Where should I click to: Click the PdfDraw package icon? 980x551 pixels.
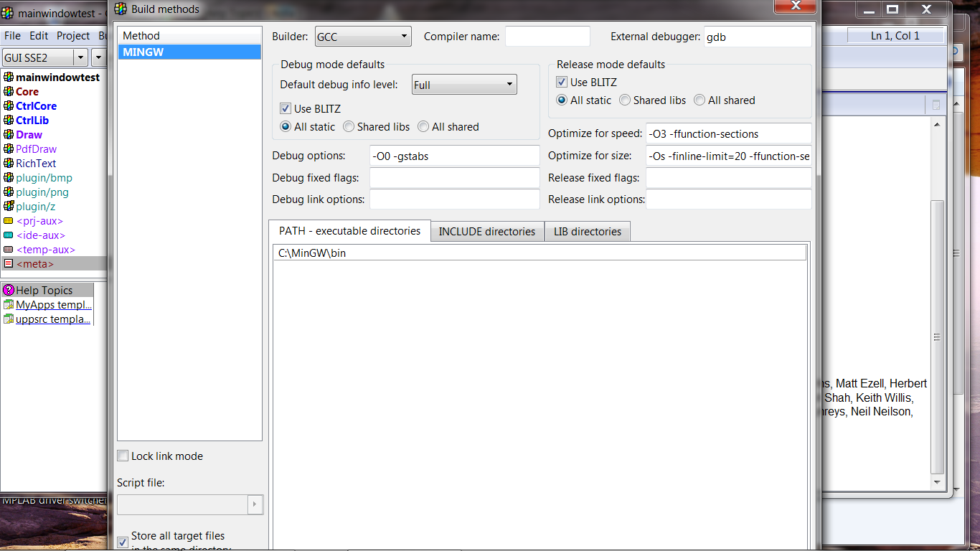(x=9, y=149)
